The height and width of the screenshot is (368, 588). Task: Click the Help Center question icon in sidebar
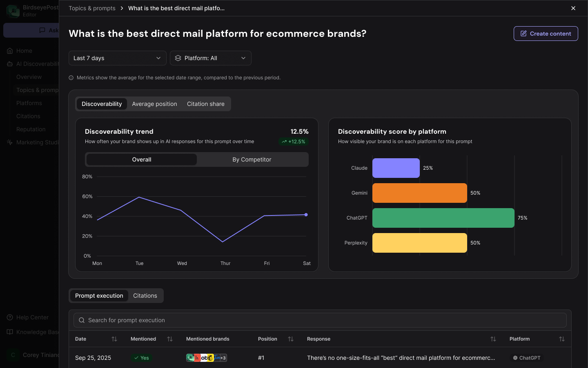[x=10, y=317]
